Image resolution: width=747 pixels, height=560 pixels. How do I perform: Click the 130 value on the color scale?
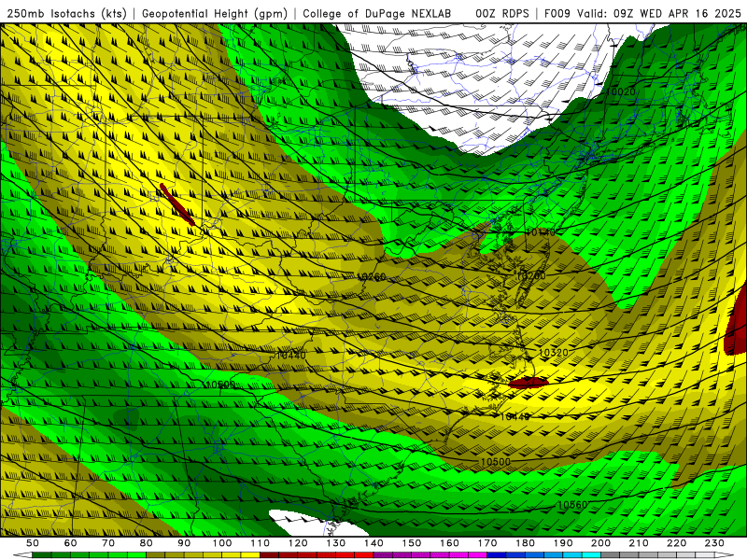pos(336,543)
